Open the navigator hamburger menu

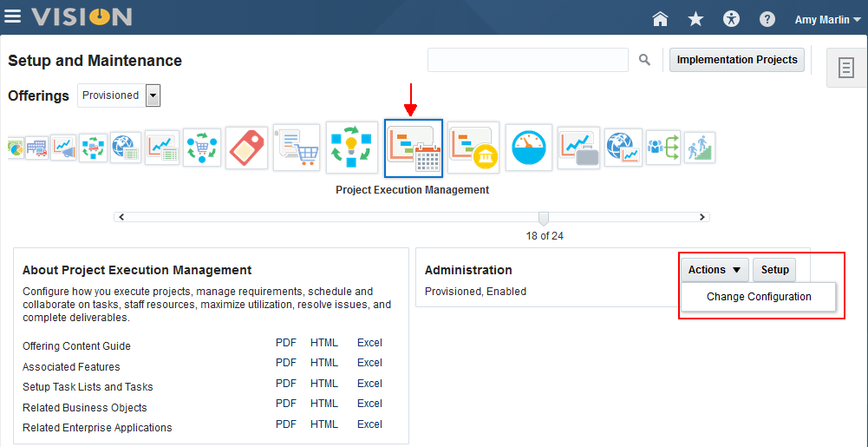tap(13, 17)
